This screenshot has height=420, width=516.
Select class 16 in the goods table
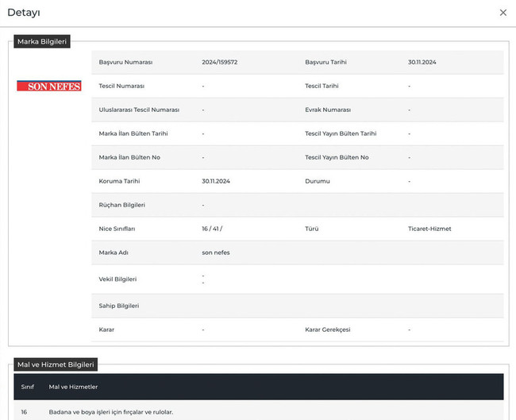click(x=25, y=412)
